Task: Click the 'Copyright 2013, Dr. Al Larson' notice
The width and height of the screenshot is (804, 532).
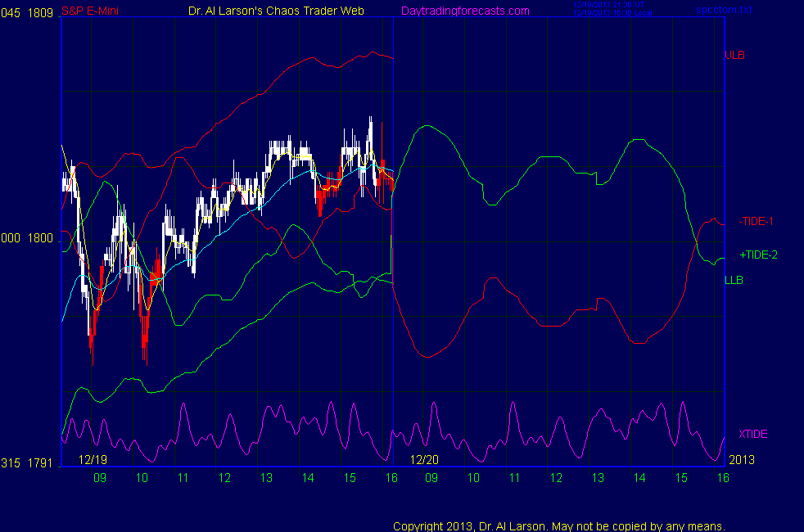Action: coord(558,526)
